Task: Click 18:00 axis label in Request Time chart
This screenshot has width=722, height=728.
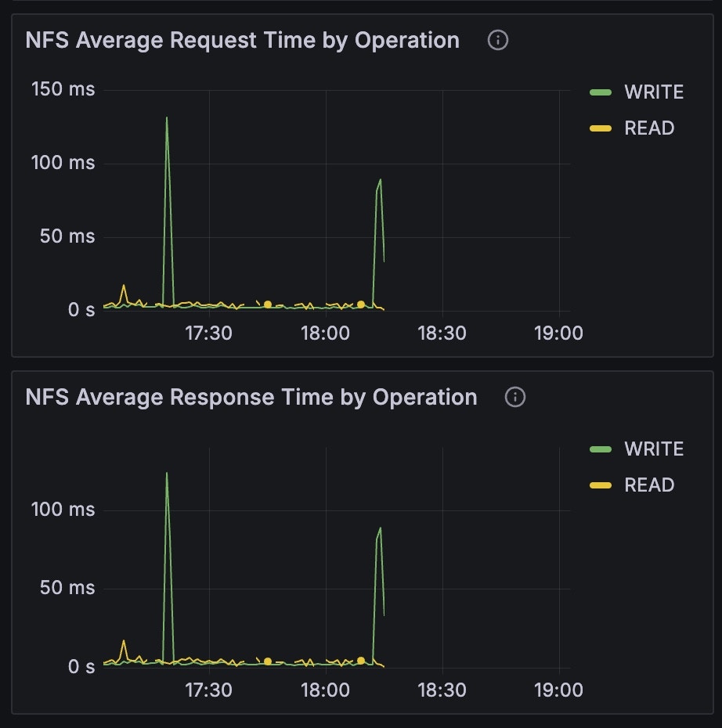Action: (325, 333)
